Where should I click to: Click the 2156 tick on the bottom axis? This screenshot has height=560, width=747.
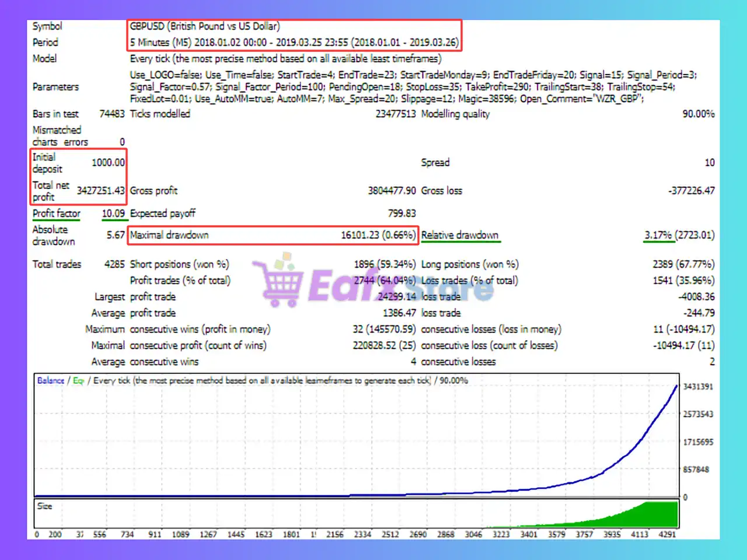[x=334, y=534]
